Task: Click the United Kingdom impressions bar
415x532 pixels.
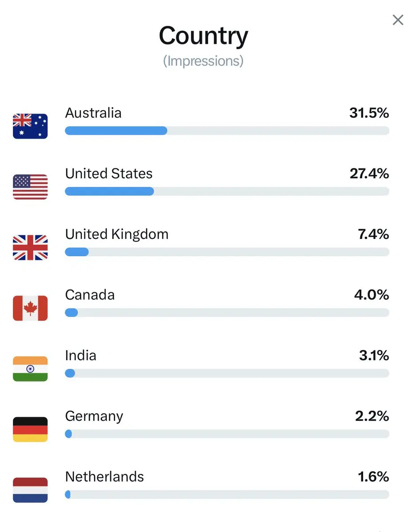Action: pyautogui.click(x=227, y=252)
